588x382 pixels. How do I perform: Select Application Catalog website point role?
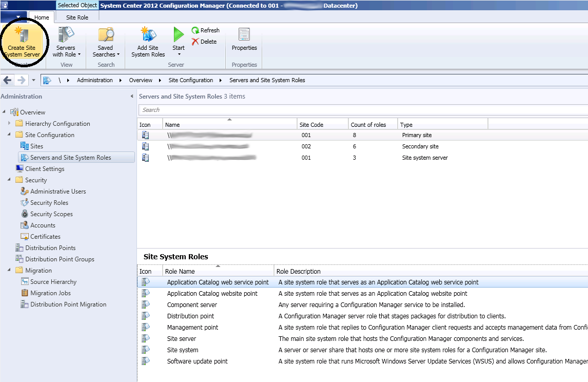coord(363,294)
